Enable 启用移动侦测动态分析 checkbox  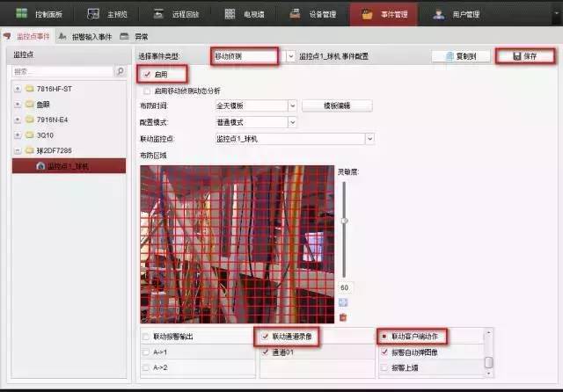coord(147,91)
